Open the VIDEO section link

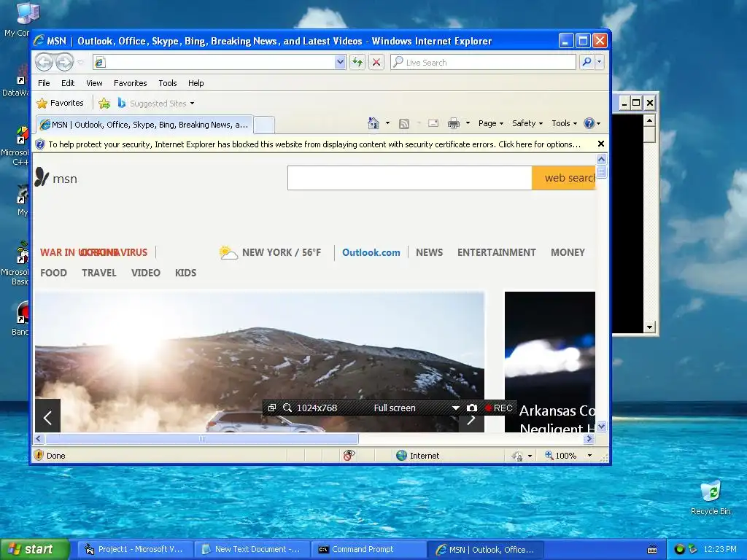tap(146, 273)
